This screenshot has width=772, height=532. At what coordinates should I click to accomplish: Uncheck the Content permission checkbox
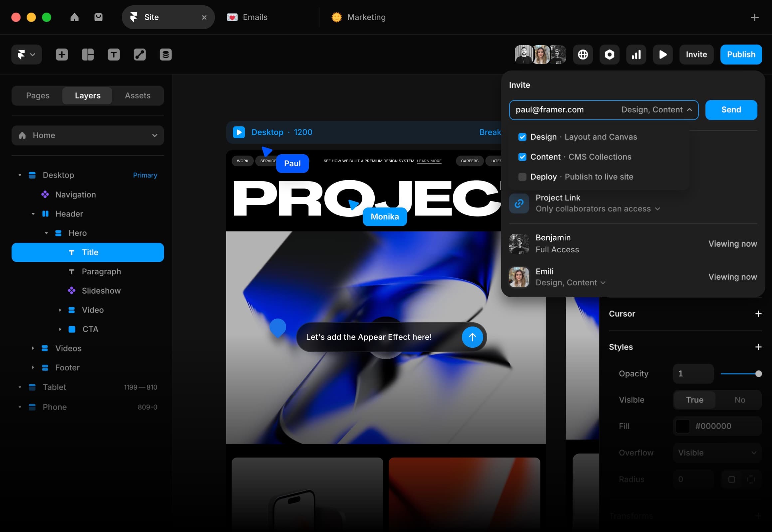click(522, 157)
